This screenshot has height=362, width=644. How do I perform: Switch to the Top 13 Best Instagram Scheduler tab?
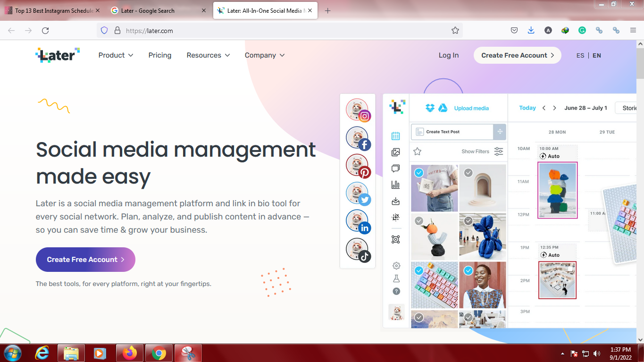pyautogui.click(x=52, y=10)
